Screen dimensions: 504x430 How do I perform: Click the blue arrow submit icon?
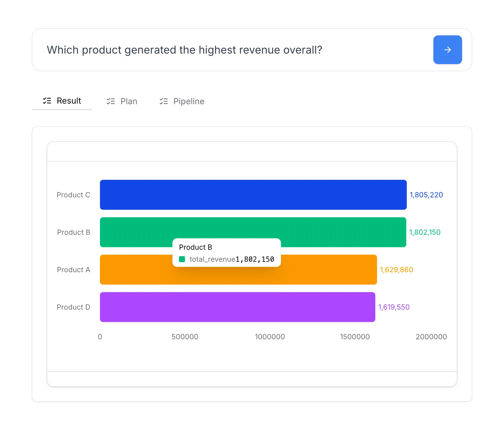coord(447,50)
